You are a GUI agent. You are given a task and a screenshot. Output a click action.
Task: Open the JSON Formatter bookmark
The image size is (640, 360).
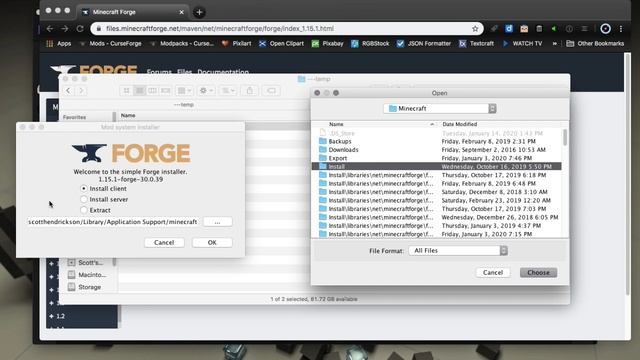point(424,44)
